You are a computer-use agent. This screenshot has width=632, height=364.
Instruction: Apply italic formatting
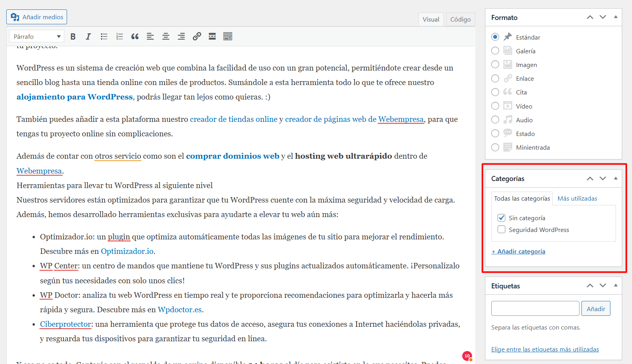click(88, 36)
